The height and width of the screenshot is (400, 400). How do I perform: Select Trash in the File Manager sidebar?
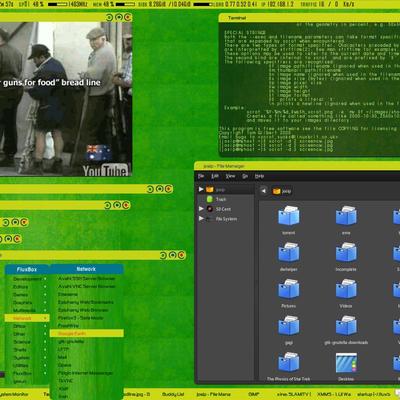pos(221,199)
